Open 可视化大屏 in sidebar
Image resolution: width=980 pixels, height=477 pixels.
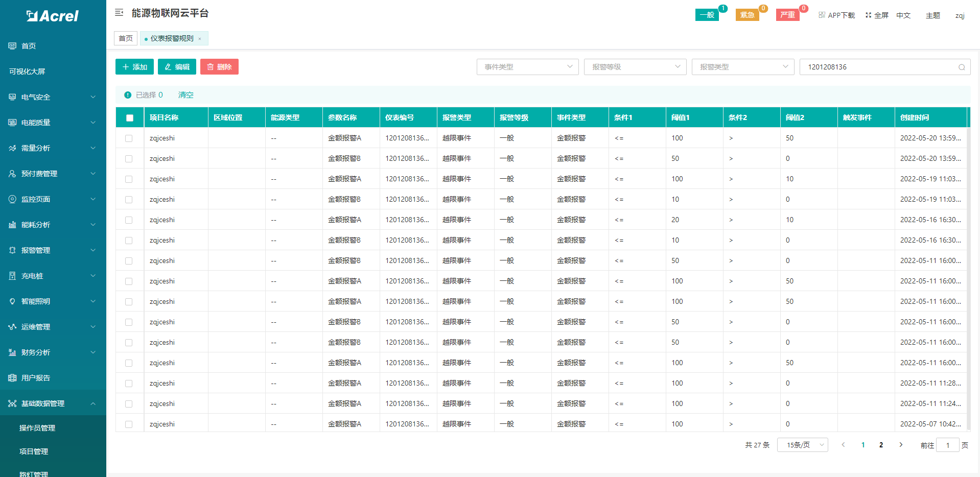coord(27,71)
